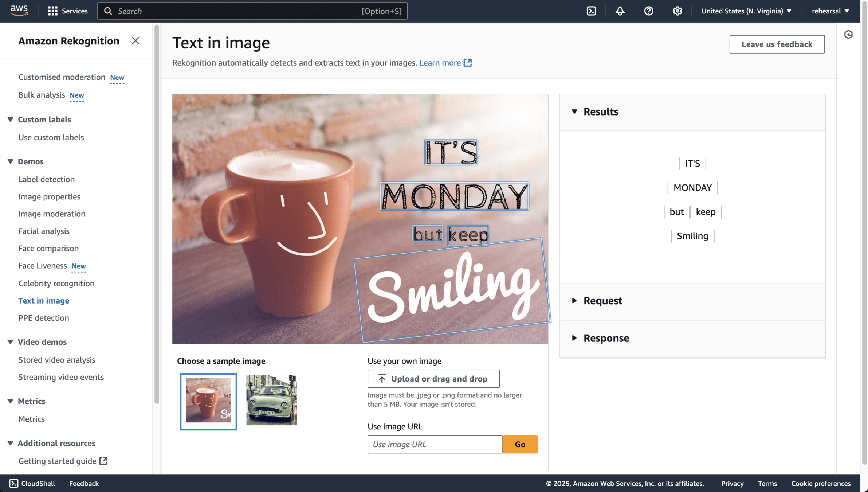
Task: Select the green car sample image
Action: (x=271, y=400)
